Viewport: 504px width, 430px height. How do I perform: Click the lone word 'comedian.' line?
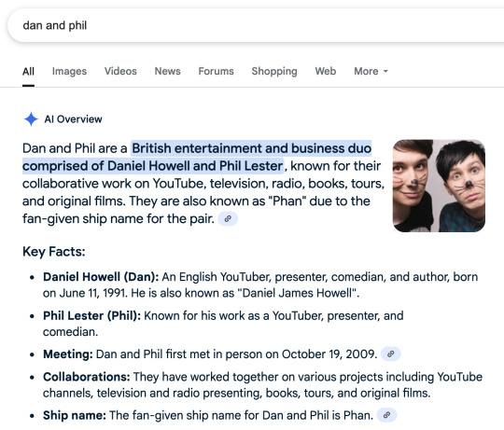pyautogui.click(x=70, y=332)
